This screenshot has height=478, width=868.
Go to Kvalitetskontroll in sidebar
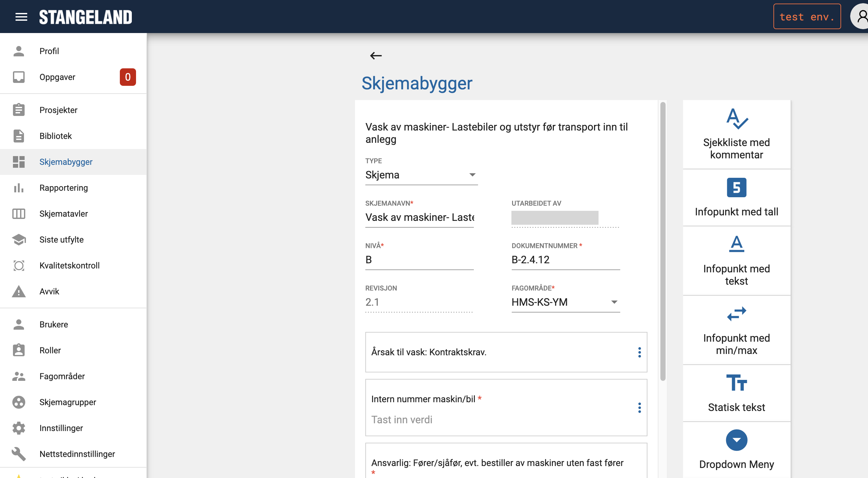point(69,266)
